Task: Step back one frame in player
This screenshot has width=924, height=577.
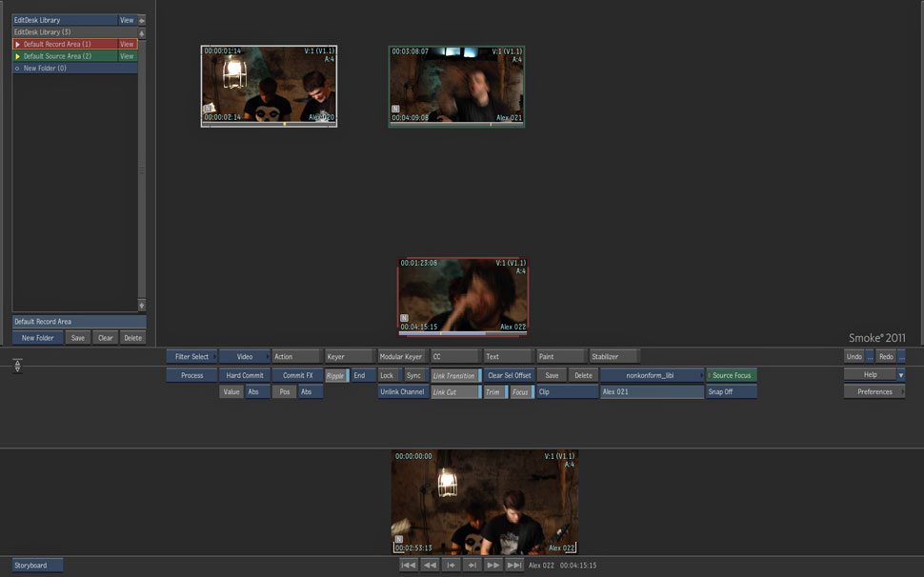Action: click(451, 565)
